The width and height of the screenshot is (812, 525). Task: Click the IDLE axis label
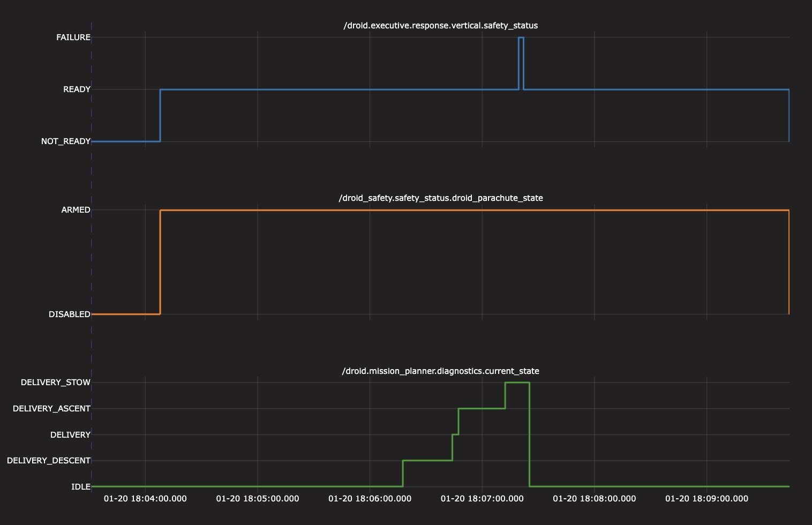tap(81, 487)
